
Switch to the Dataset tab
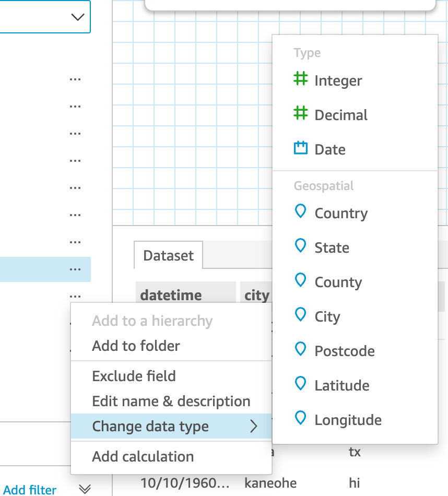coord(168,255)
